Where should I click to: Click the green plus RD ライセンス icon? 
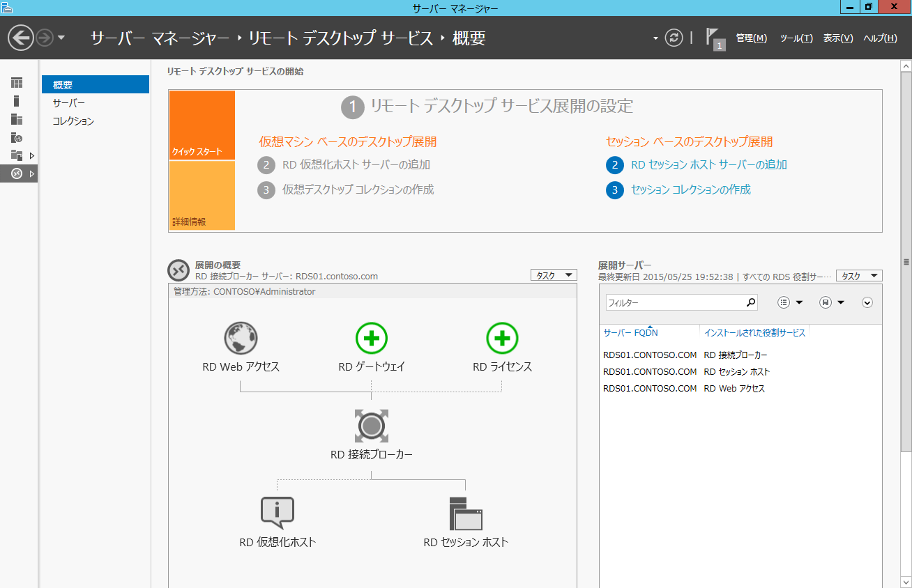pyautogui.click(x=502, y=339)
